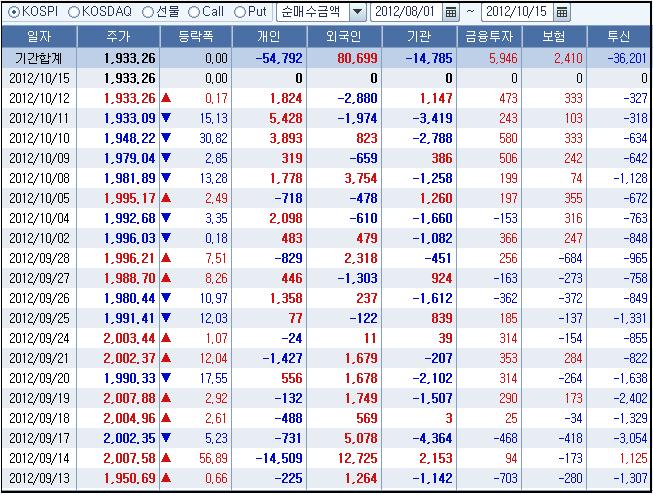Click the change value 56.89
Image resolution: width=653 pixels, height=495 pixels.
click(x=213, y=458)
